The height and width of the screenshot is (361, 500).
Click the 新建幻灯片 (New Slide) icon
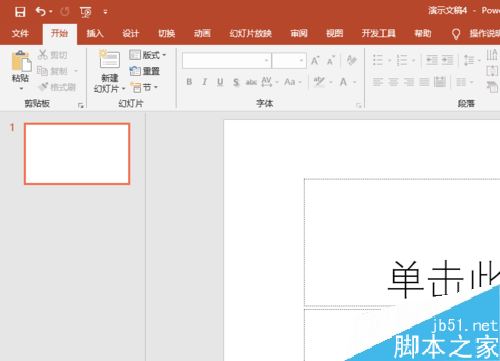(109, 59)
